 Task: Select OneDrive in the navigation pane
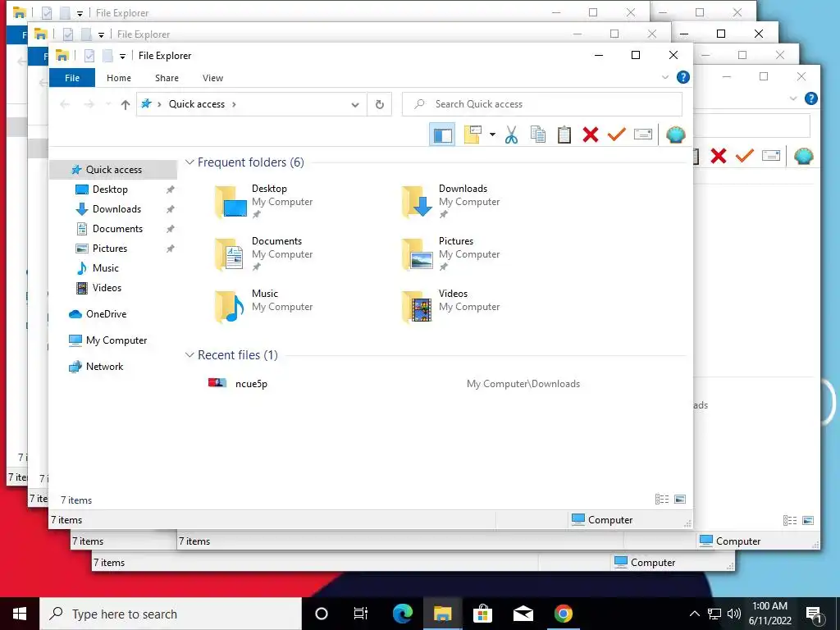pyautogui.click(x=106, y=314)
